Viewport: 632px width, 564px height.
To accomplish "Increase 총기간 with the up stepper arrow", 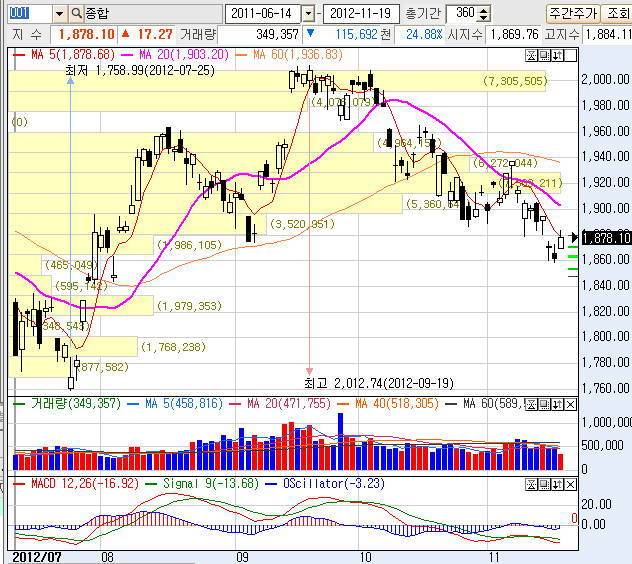I will pyautogui.click(x=483, y=10).
